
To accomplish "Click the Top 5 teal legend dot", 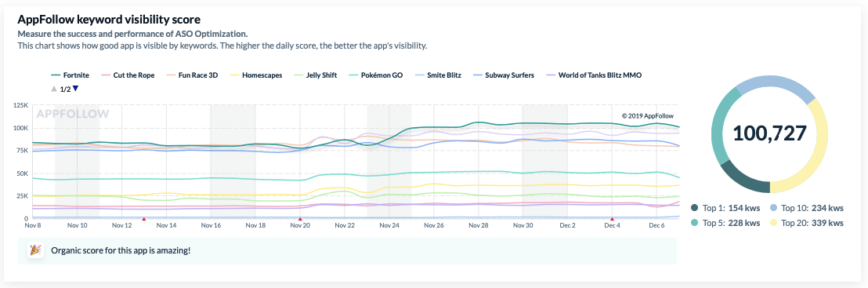I will 694,223.
